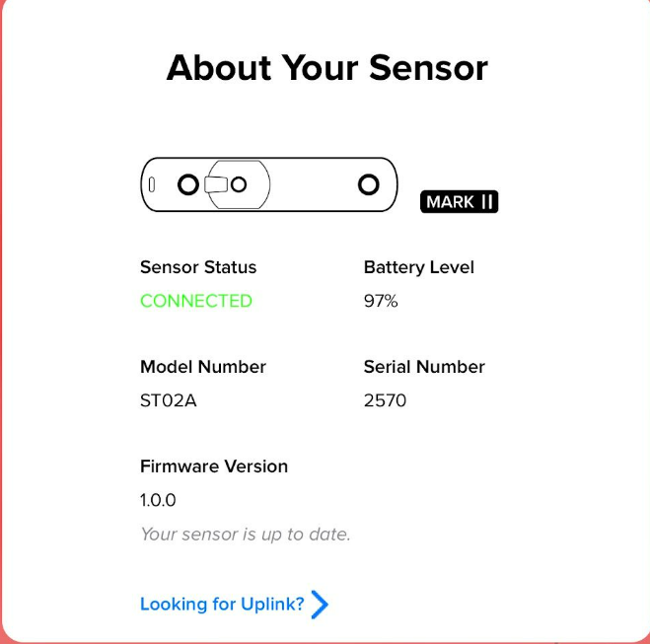Select the ST02A model number value
The image size is (650, 644).
[x=169, y=400]
